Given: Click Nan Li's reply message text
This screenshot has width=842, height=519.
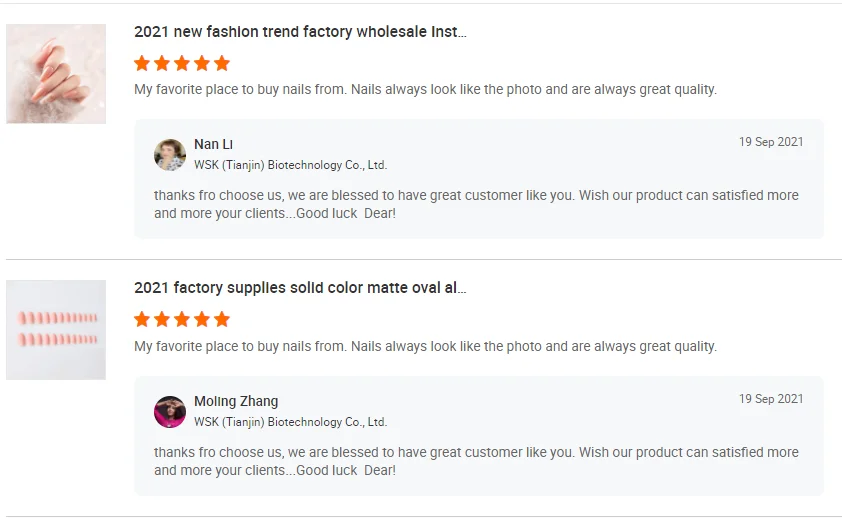Looking at the screenshot, I should click(476, 204).
